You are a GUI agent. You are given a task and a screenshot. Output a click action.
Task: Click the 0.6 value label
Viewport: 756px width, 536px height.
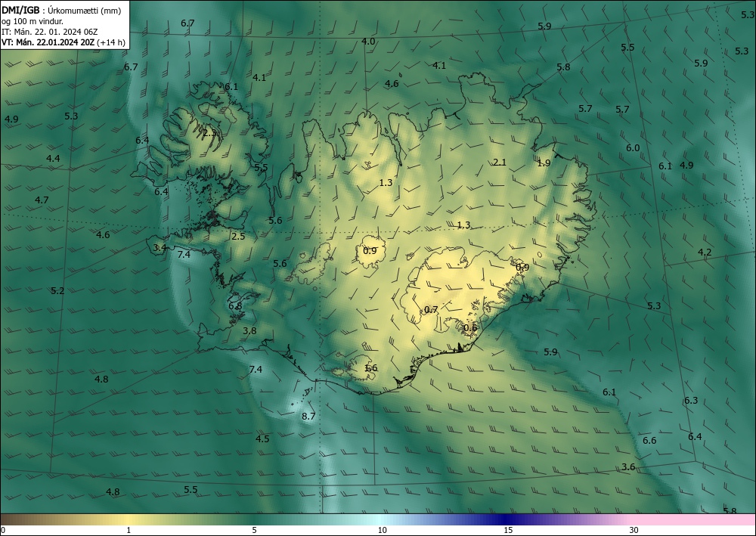(x=470, y=328)
